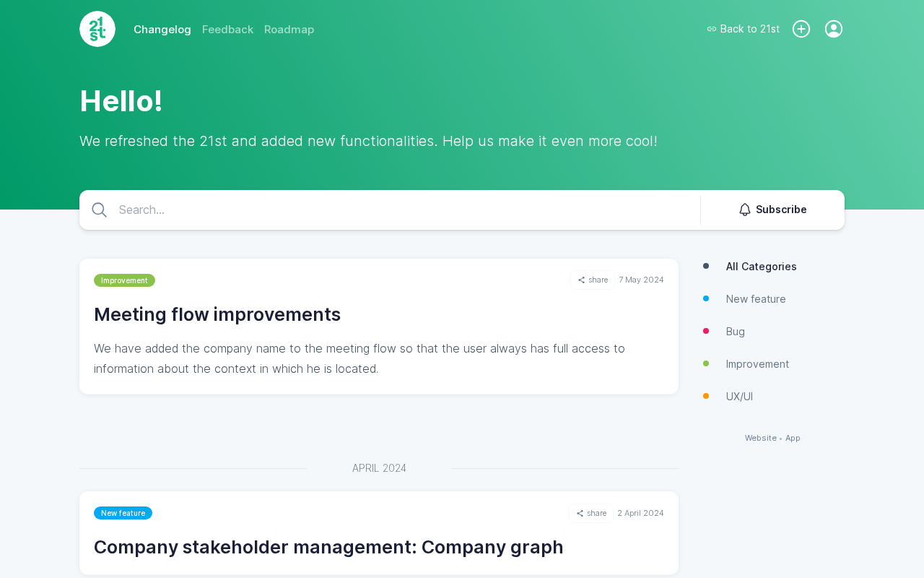Click the plus circle icon

[801, 29]
